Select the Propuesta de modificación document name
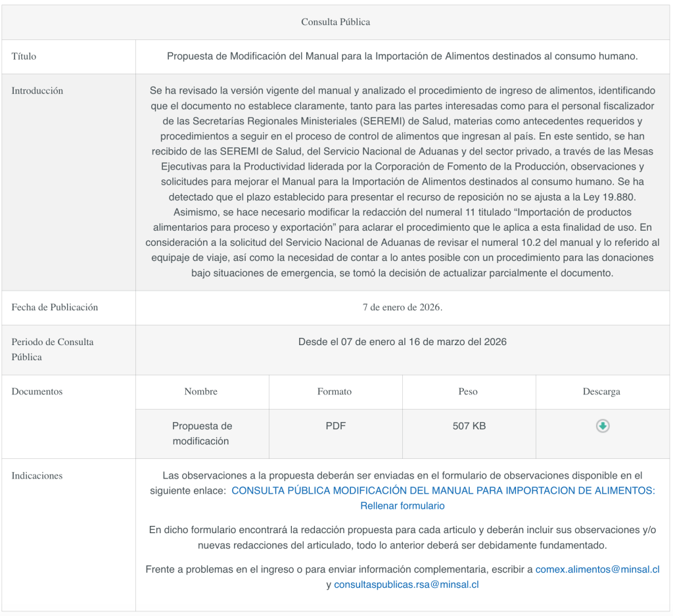Screen dimensions: 673x616 (x=202, y=433)
